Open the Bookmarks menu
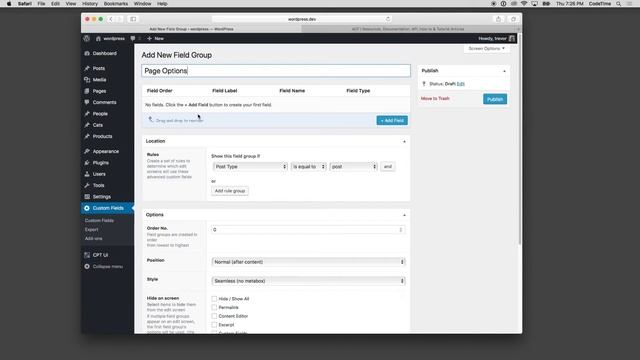Image resolution: width=640 pixels, height=360 pixels. tap(116, 4)
